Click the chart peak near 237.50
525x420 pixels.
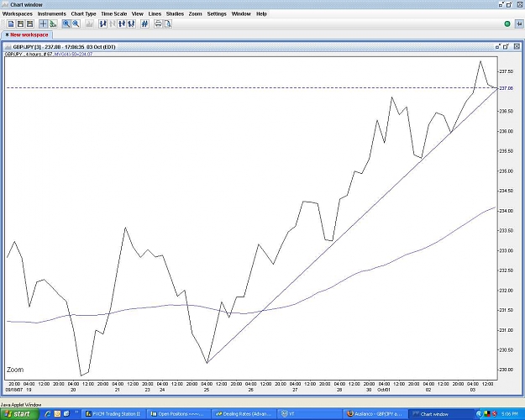pyautogui.click(x=480, y=61)
